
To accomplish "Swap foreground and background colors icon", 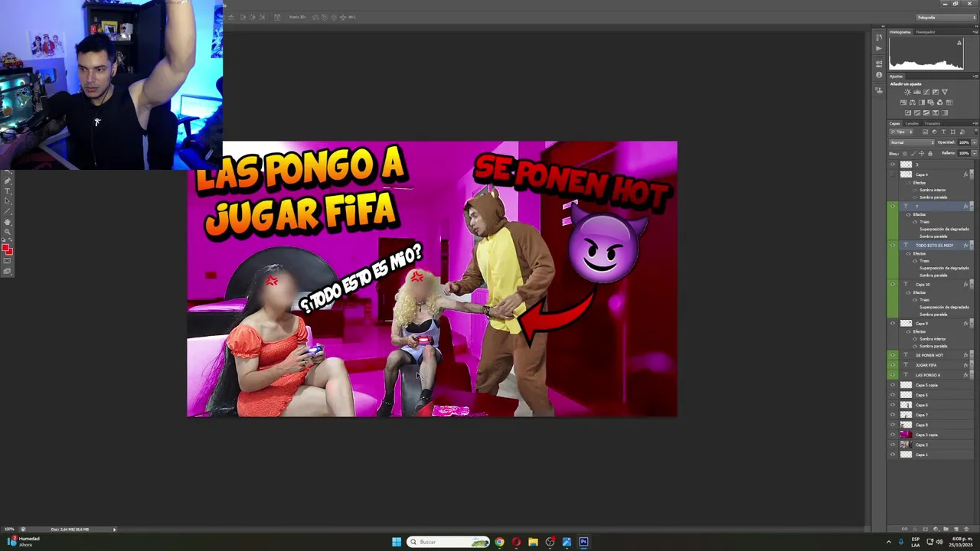I will click(x=11, y=240).
